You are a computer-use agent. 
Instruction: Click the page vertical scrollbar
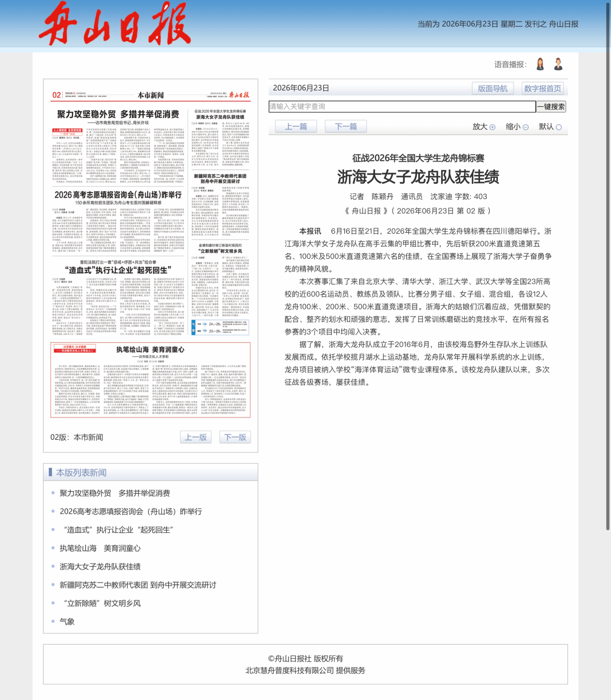click(608, 266)
